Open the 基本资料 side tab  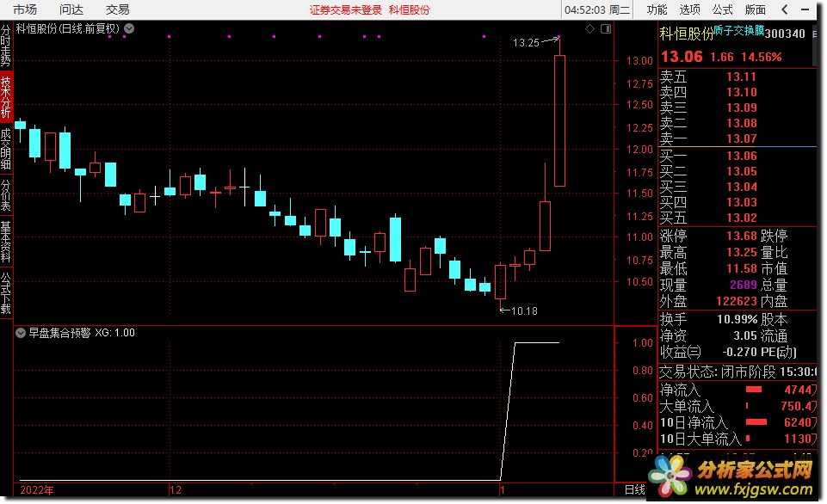click(x=6, y=242)
